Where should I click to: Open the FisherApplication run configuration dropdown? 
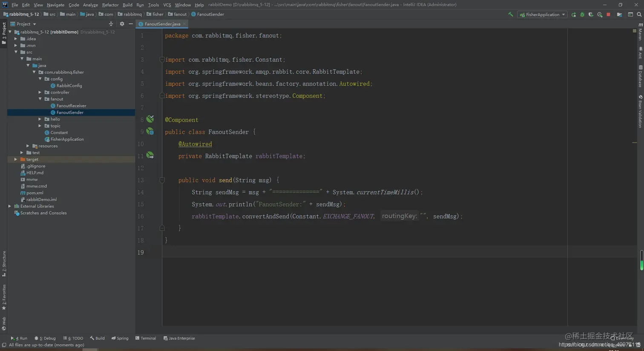[542, 14]
